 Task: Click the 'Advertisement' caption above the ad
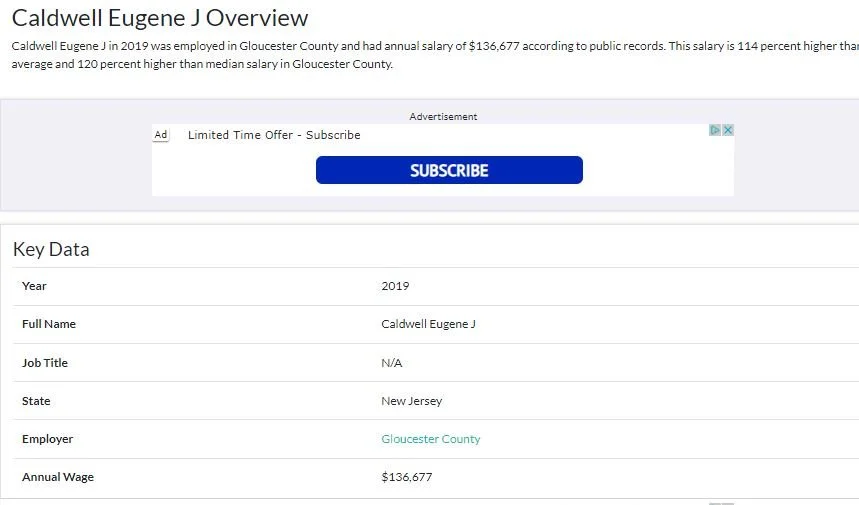[443, 117]
